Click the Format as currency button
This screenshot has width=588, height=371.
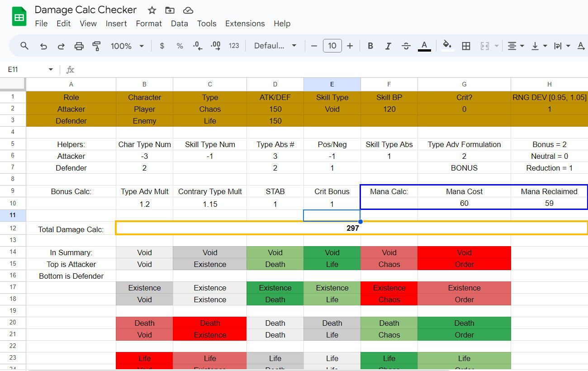[162, 46]
